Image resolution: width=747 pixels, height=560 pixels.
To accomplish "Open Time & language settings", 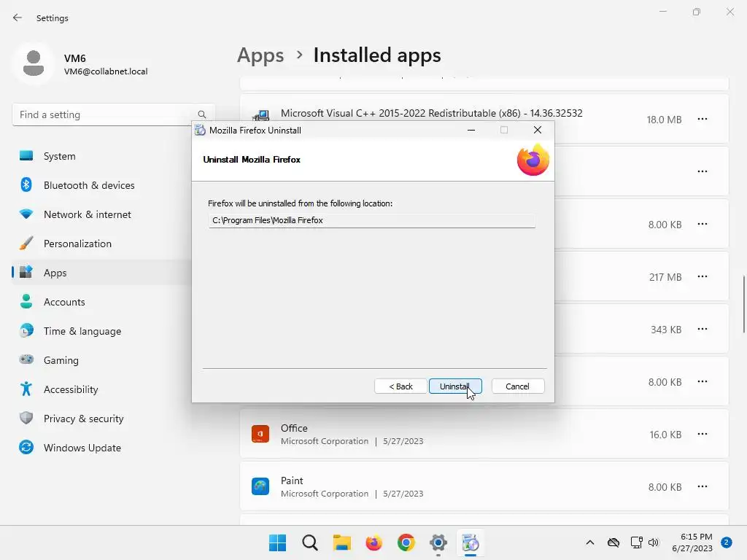I will 101,331.
